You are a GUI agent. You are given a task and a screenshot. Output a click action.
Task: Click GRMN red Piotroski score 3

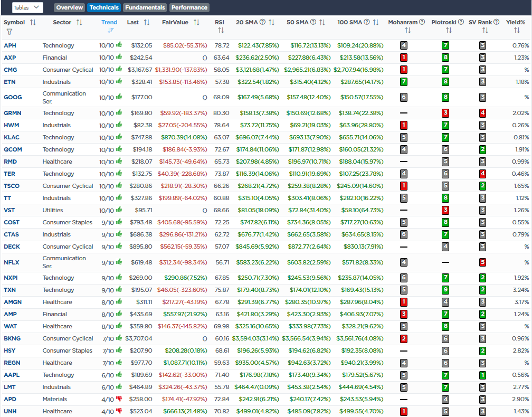click(x=445, y=113)
